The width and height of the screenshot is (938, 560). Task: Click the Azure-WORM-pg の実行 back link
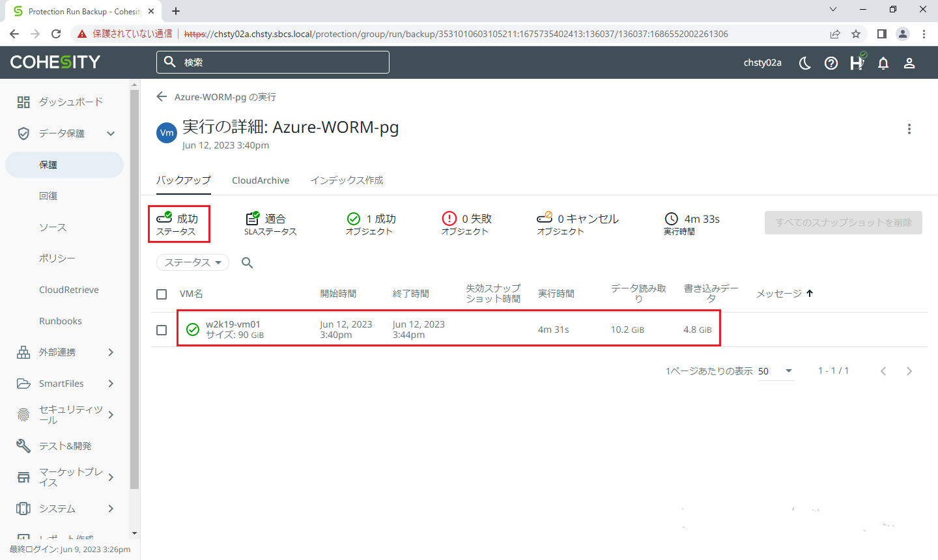[225, 97]
